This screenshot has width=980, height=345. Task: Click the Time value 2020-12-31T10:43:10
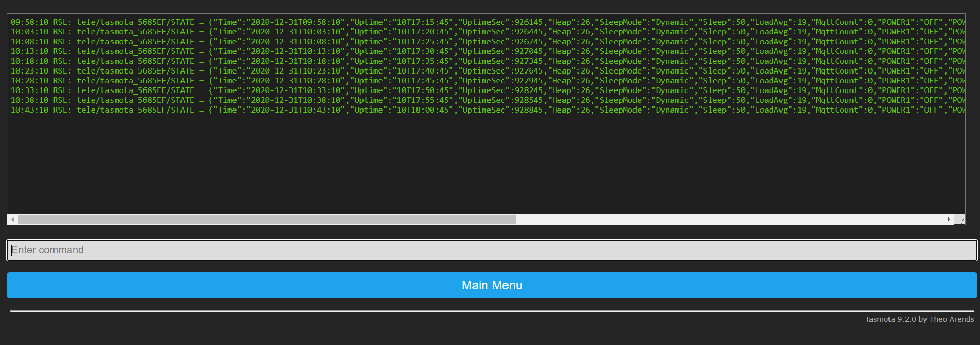click(x=296, y=110)
